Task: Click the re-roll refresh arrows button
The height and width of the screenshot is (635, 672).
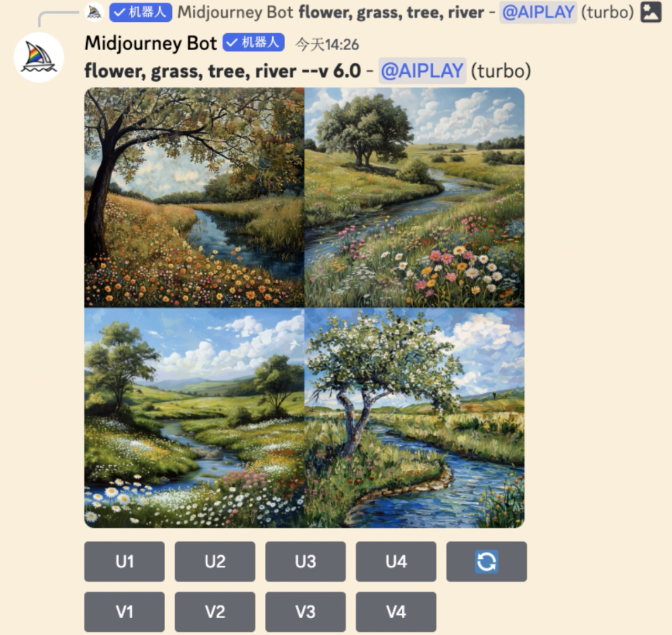Action: (x=487, y=561)
